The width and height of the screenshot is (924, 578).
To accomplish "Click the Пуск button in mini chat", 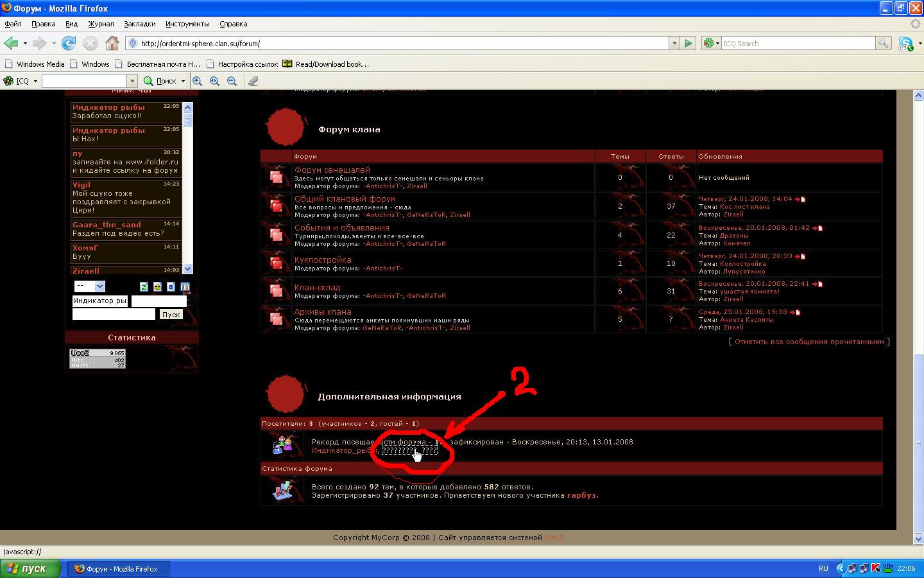I will coord(171,314).
